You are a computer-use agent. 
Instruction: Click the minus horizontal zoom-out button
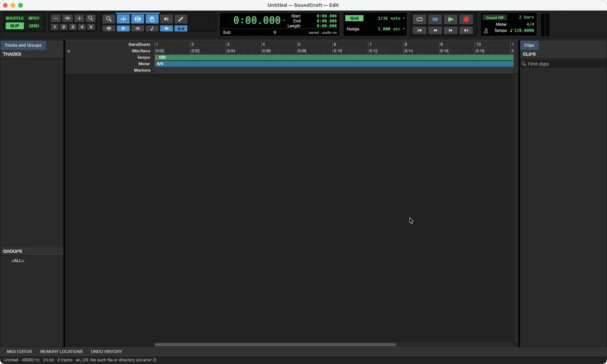coord(55,18)
